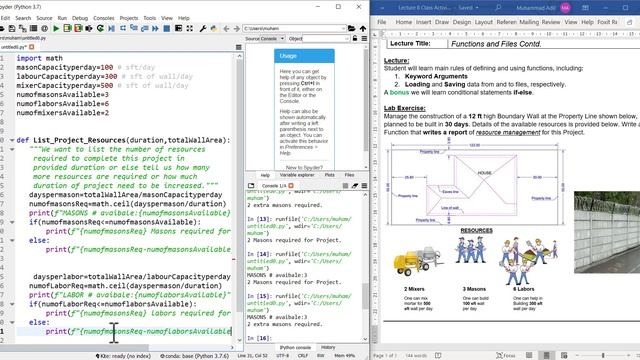Open the Run menu in Spyder

[x=62, y=18]
